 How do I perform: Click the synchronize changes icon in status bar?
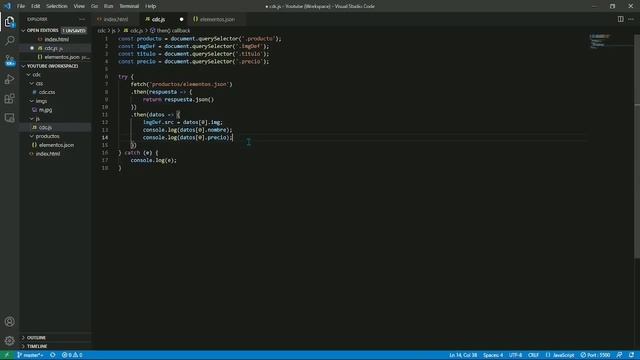pyautogui.click(x=53, y=355)
